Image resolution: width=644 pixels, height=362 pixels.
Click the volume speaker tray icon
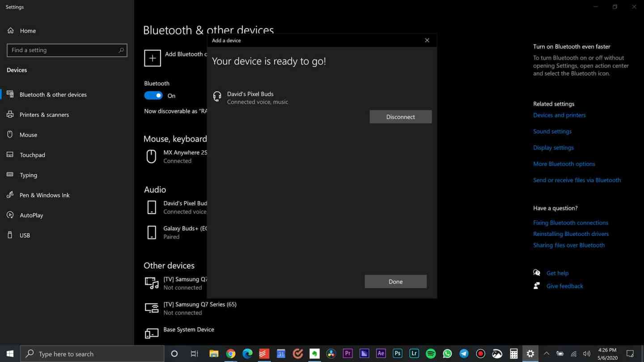[x=587, y=354]
